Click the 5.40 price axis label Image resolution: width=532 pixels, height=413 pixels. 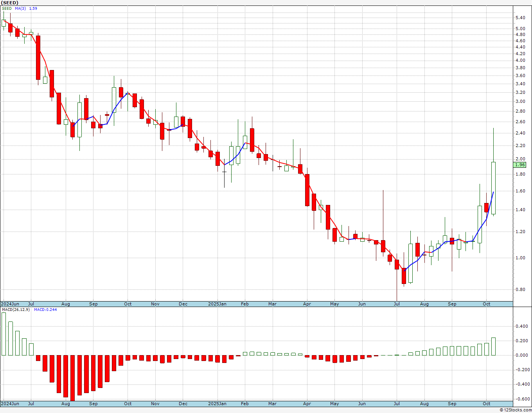tap(520, 18)
